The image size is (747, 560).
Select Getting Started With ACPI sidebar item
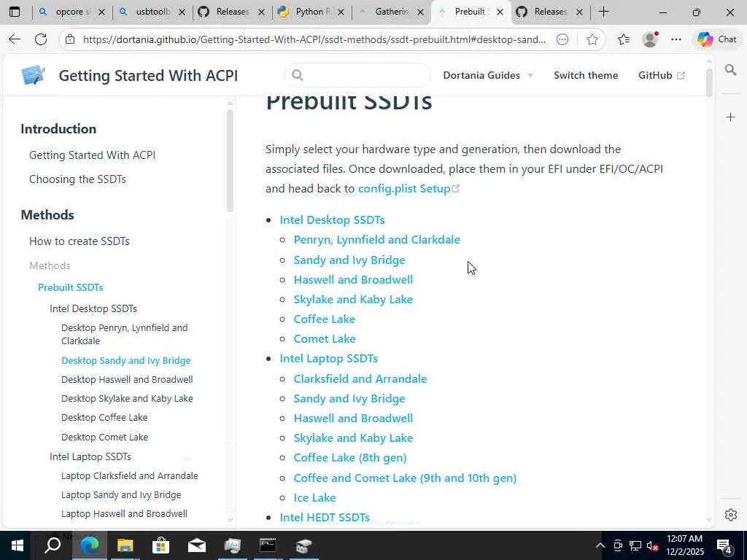click(92, 155)
